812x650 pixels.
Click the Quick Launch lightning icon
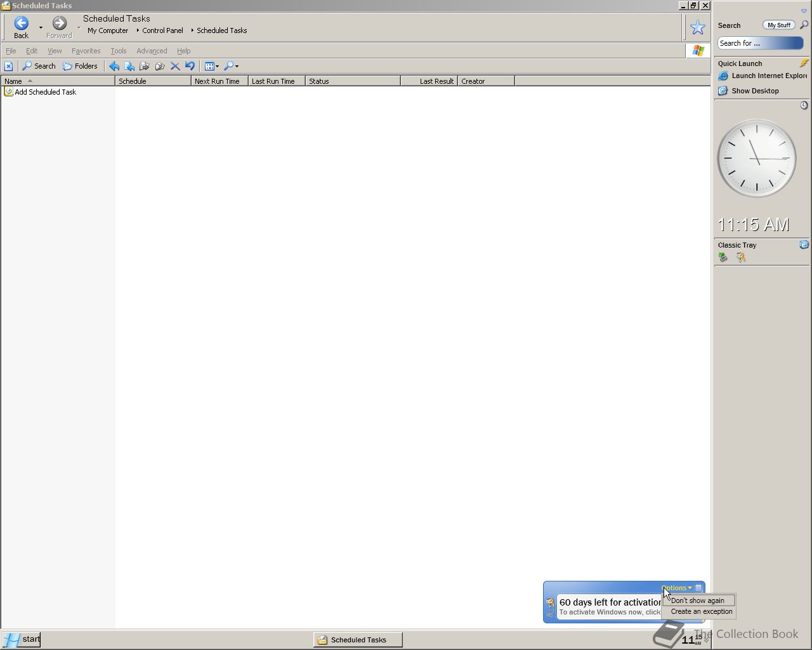pos(804,63)
